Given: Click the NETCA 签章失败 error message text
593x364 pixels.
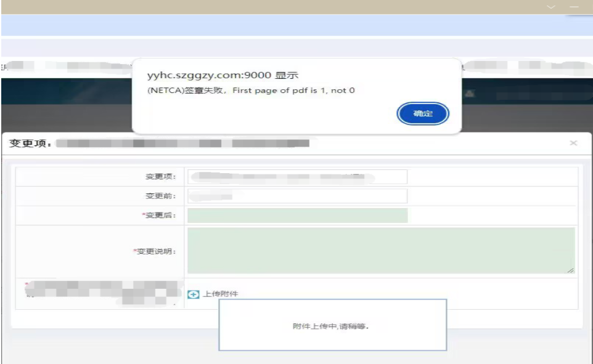Looking at the screenshot, I should 251,91.
